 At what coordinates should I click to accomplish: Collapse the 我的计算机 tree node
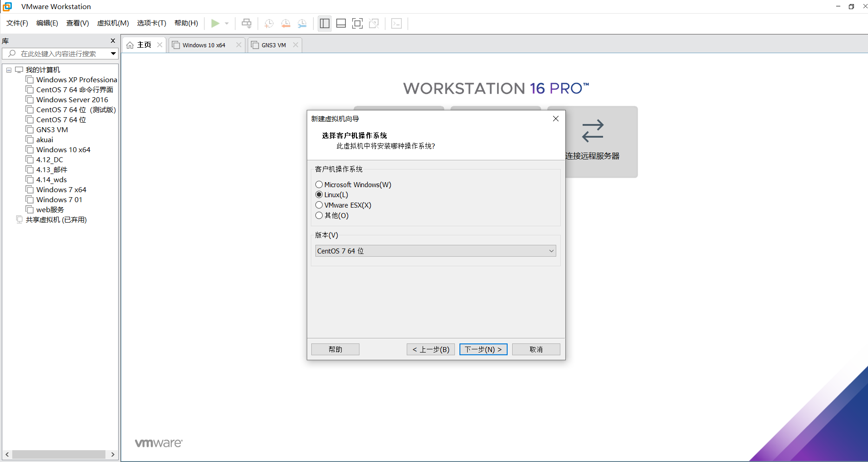coord(9,70)
